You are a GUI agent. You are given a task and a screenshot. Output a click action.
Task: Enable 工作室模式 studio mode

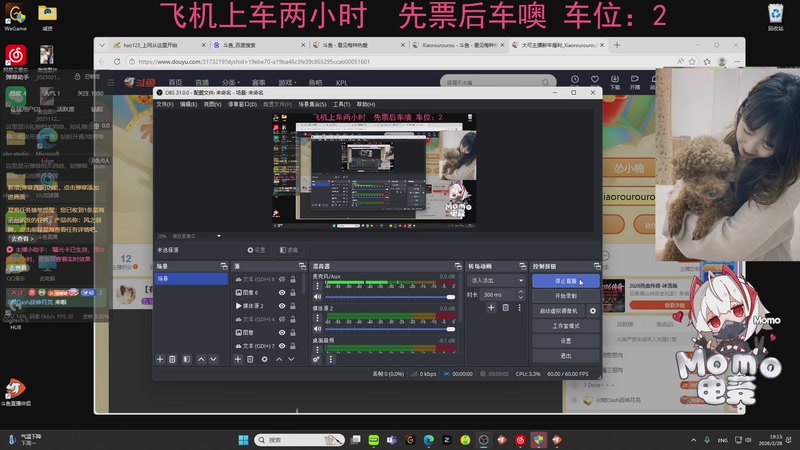(x=565, y=326)
